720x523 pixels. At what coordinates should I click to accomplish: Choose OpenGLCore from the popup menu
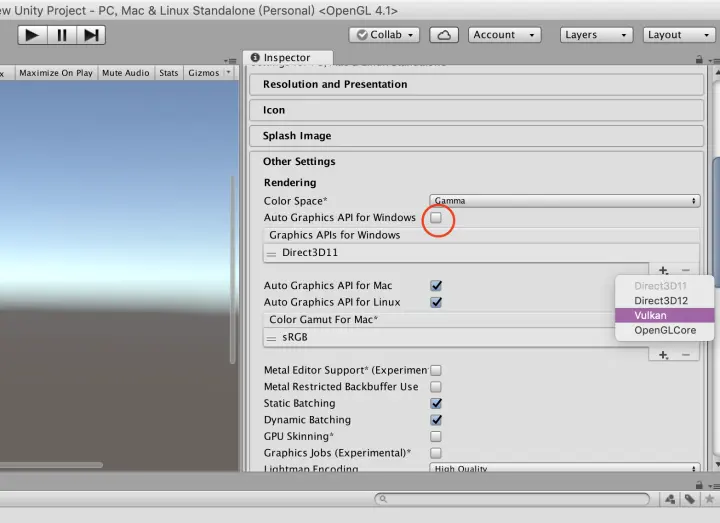(x=664, y=330)
